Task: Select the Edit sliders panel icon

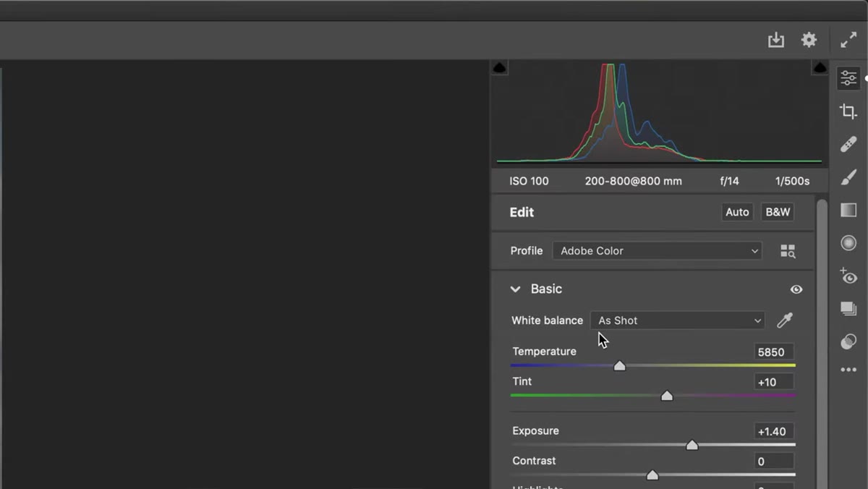Action: (848, 77)
